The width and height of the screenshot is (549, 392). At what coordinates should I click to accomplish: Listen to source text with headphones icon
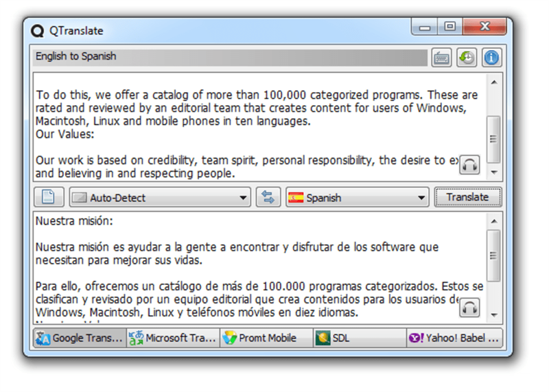coord(469,165)
